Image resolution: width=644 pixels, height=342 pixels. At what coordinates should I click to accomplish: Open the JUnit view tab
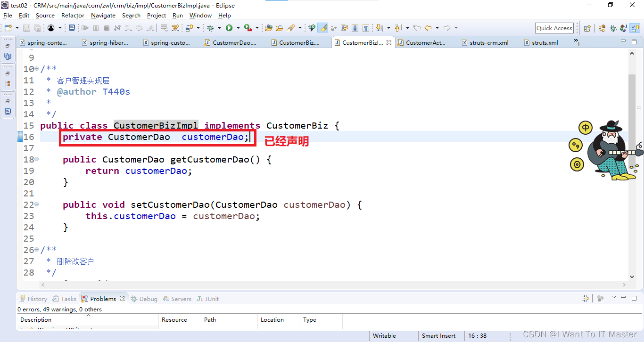pyautogui.click(x=208, y=299)
